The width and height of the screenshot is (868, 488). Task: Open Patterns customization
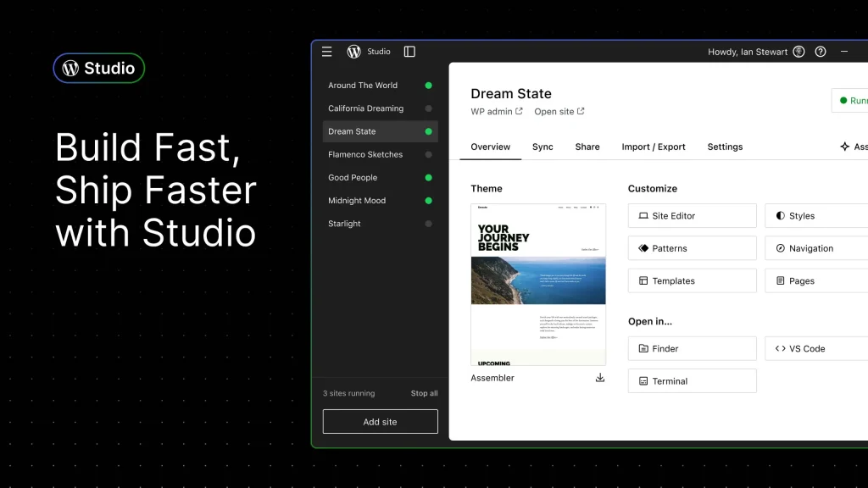pyautogui.click(x=692, y=248)
